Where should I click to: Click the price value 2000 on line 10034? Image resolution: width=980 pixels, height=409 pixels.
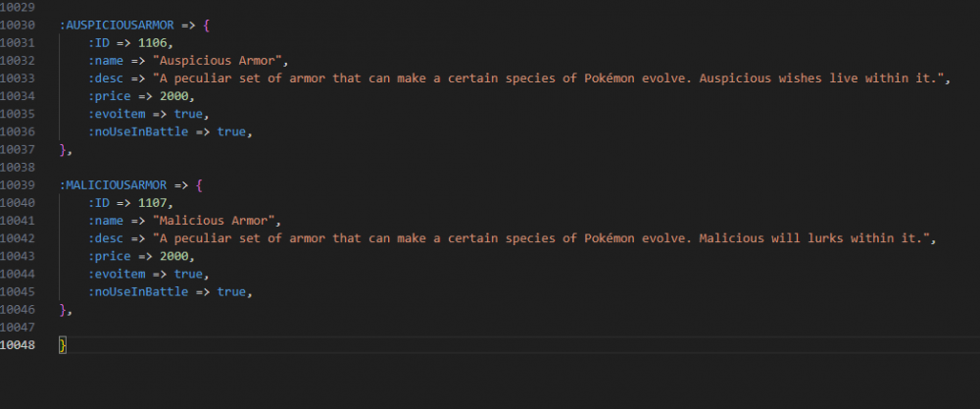coord(173,96)
